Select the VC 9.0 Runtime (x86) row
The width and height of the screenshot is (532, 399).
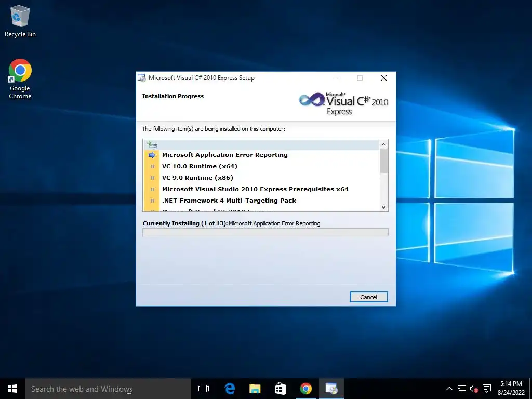point(261,178)
